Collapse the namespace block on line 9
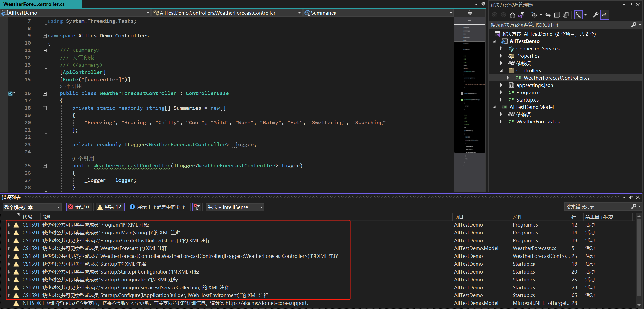 tap(45, 36)
